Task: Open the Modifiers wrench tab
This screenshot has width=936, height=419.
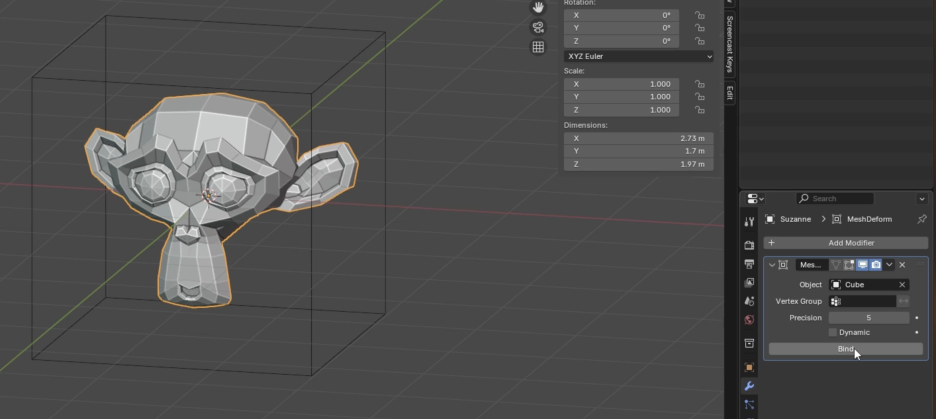Action: [749, 386]
